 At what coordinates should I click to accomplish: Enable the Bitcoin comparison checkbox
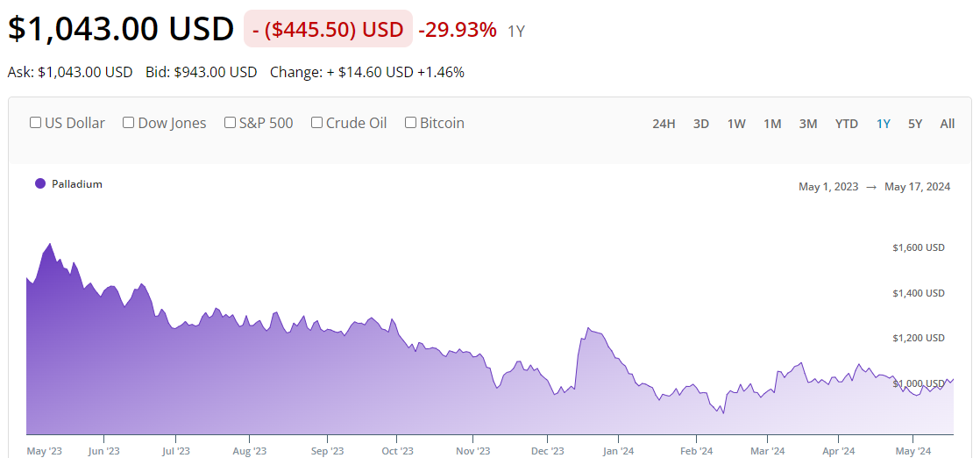pos(410,123)
